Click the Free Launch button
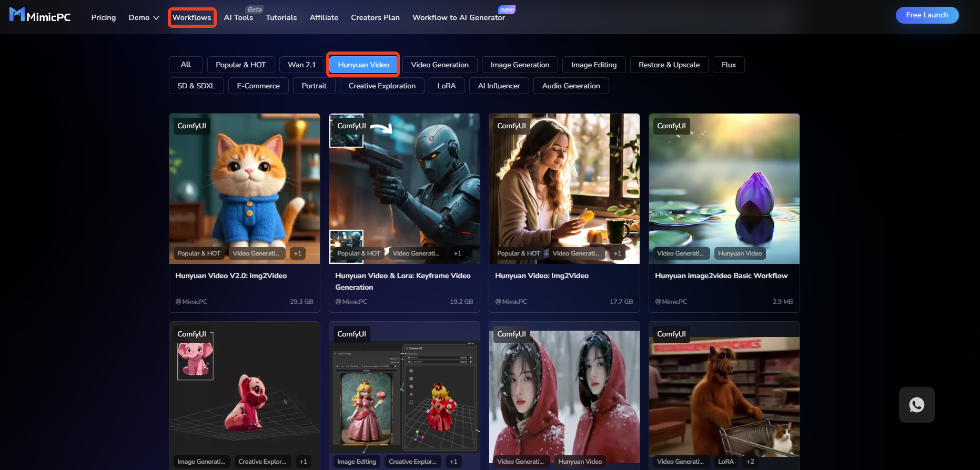The width and height of the screenshot is (980, 470). 927,15
